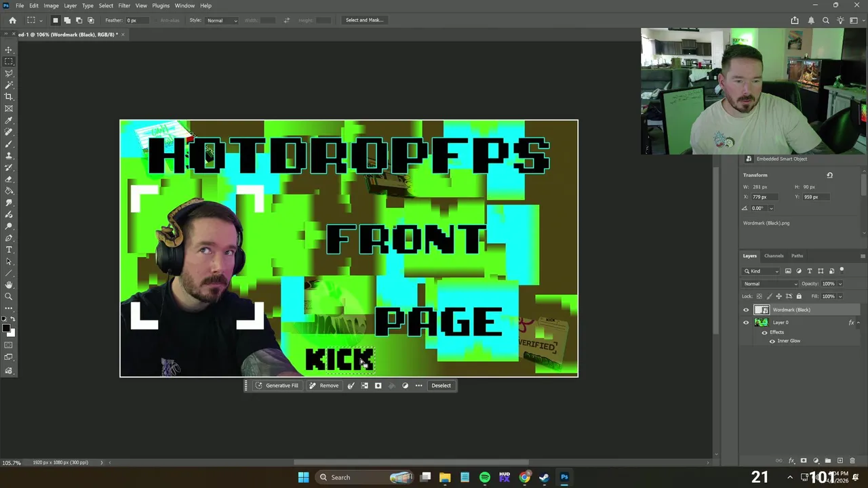
Task: Select the Polygonal Lasso tool
Action: point(9,73)
